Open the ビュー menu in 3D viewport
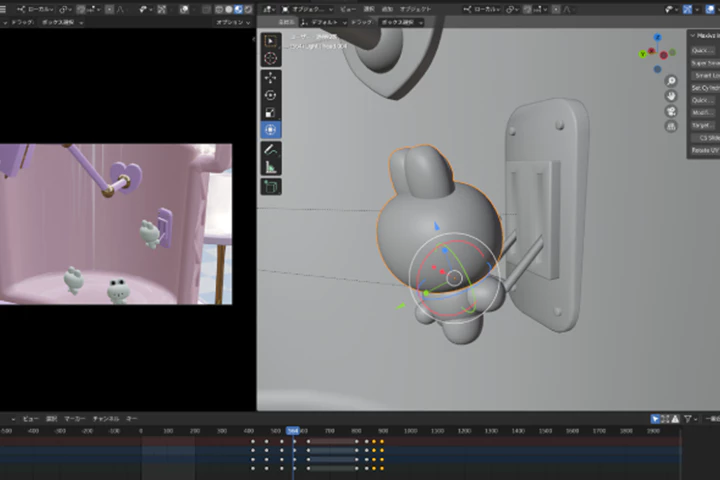Viewport: 720px width, 480px height. (x=348, y=9)
